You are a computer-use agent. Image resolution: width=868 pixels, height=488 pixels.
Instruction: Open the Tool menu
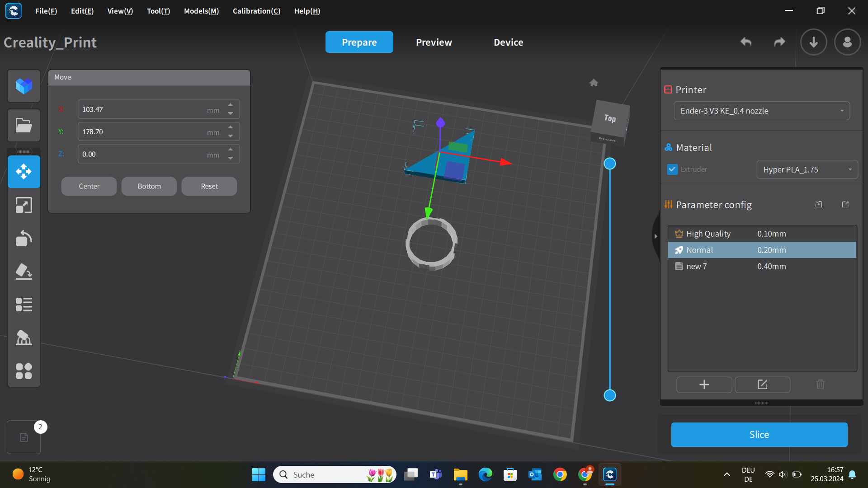(158, 11)
